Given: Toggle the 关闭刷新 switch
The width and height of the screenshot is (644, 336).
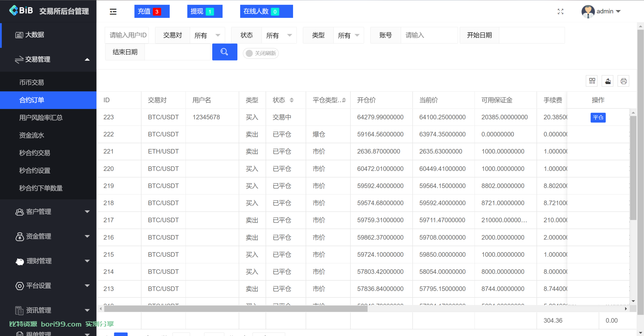Looking at the screenshot, I should coord(261,53).
